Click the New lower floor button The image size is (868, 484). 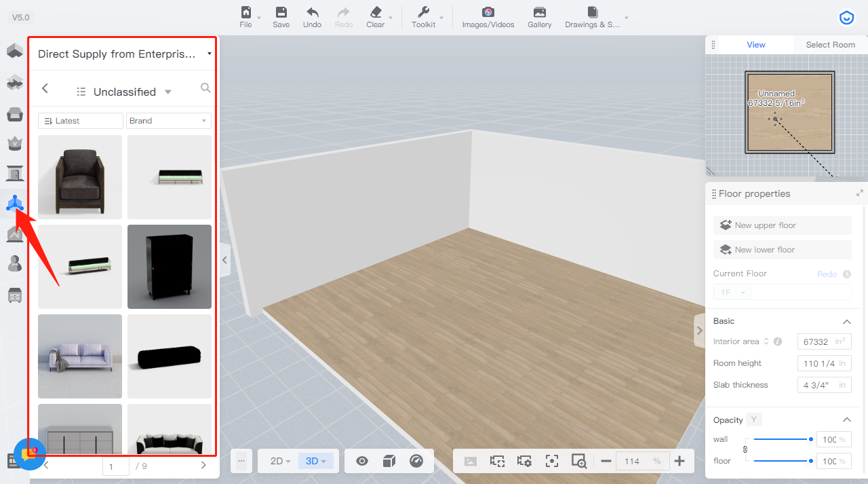click(782, 250)
